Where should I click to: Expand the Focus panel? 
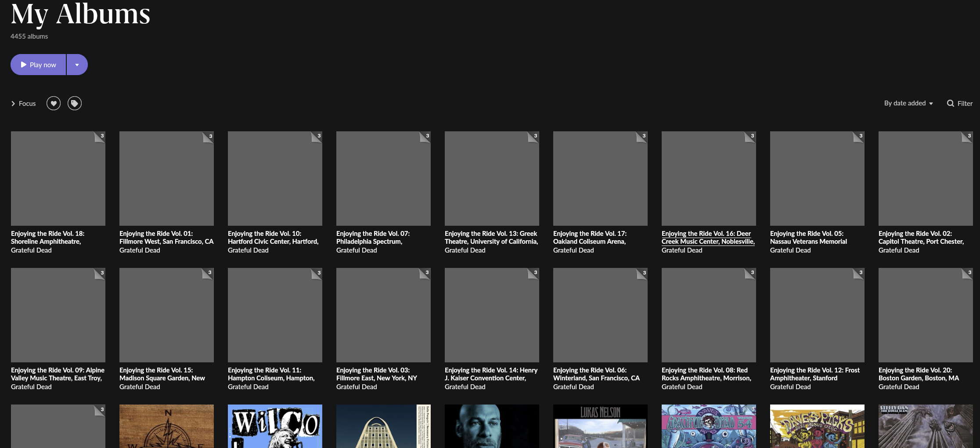point(24,104)
